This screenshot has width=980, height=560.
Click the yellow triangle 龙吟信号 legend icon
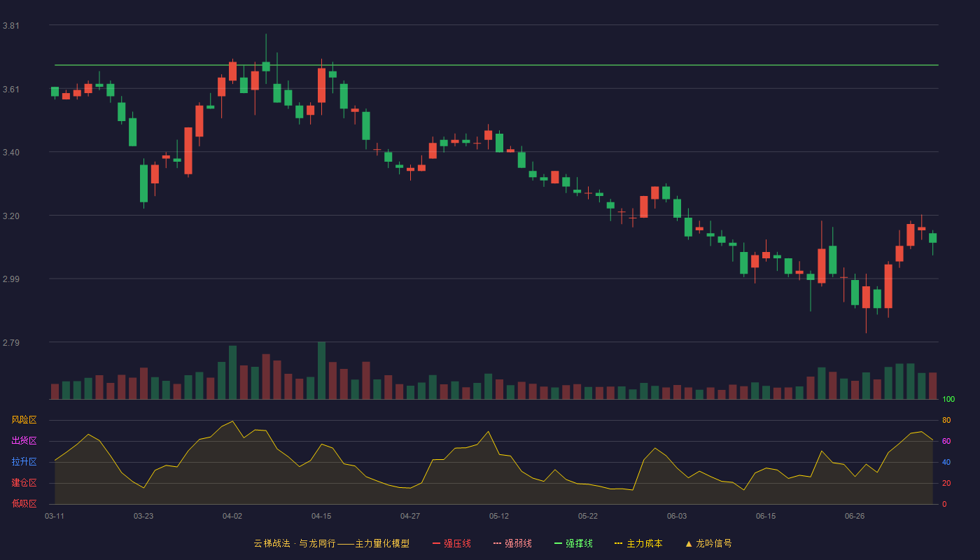pos(689,543)
